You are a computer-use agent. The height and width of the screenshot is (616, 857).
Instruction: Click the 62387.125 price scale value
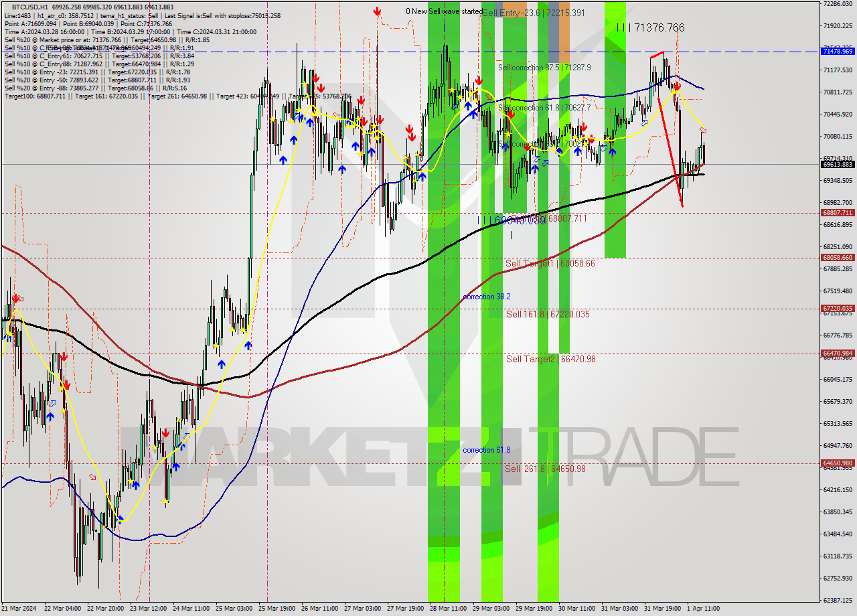(838, 600)
